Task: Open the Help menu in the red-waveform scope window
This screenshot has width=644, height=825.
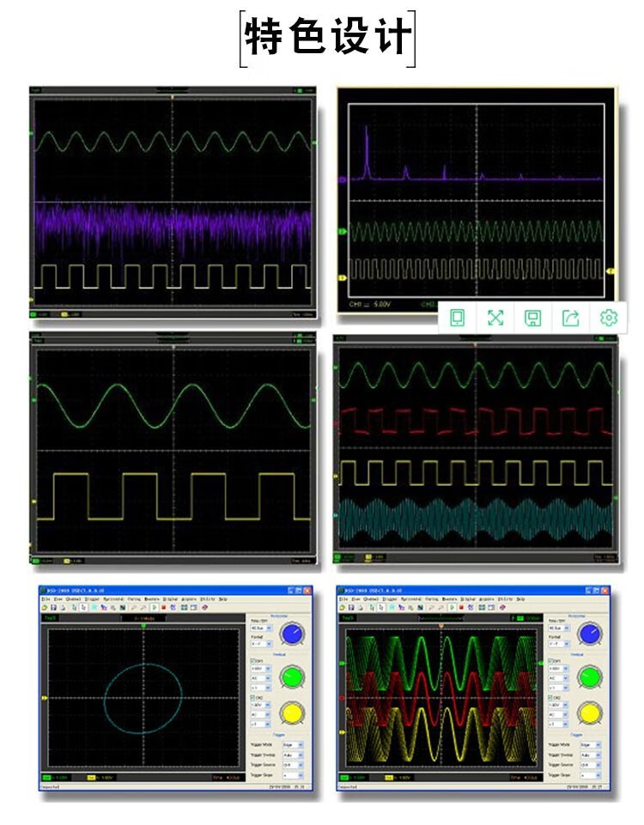Action: (x=520, y=598)
